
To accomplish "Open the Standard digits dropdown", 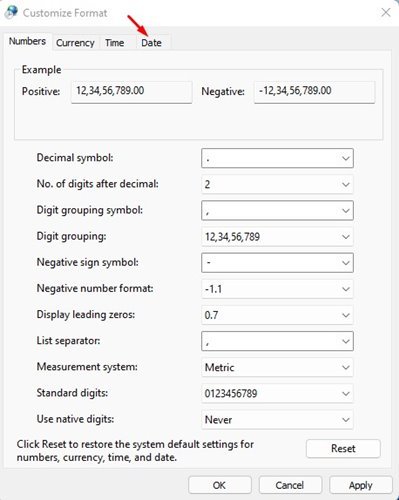I will pyautogui.click(x=277, y=393).
